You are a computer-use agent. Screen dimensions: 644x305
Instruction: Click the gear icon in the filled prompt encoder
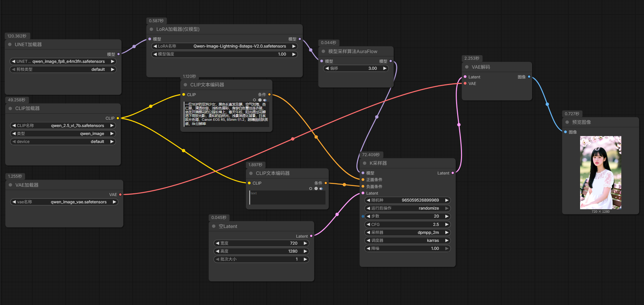click(x=260, y=100)
